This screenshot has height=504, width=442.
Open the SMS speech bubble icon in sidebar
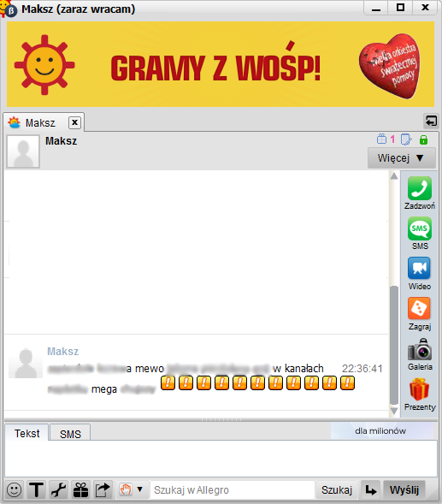419,228
